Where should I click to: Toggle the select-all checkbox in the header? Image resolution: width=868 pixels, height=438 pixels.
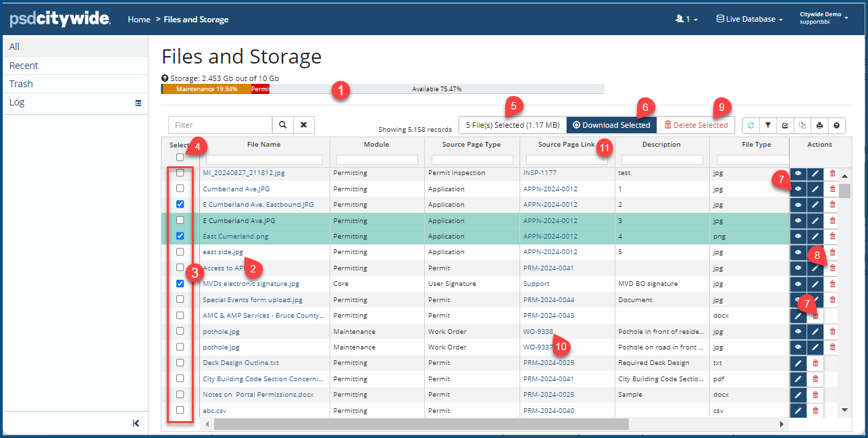[x=180, y=157]
